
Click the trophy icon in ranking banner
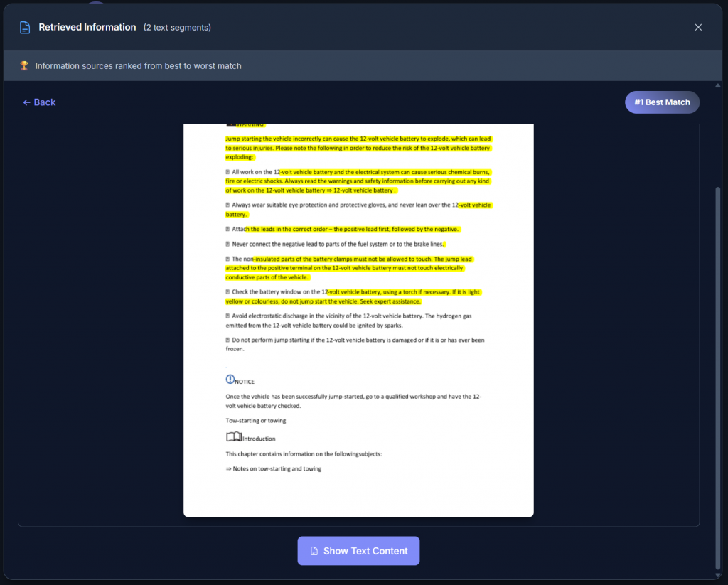(24, 66)
